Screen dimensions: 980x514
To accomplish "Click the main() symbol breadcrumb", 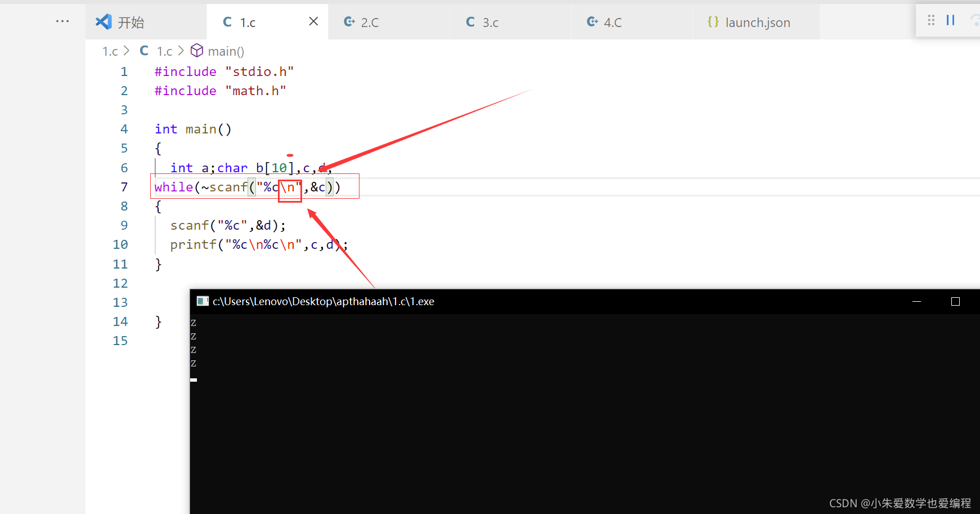I will (226, 51).
